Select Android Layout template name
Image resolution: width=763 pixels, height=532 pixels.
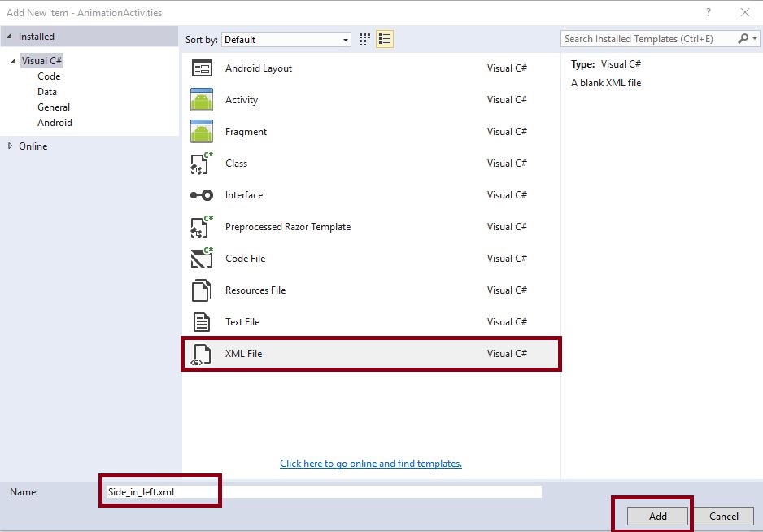pos(259,68)
